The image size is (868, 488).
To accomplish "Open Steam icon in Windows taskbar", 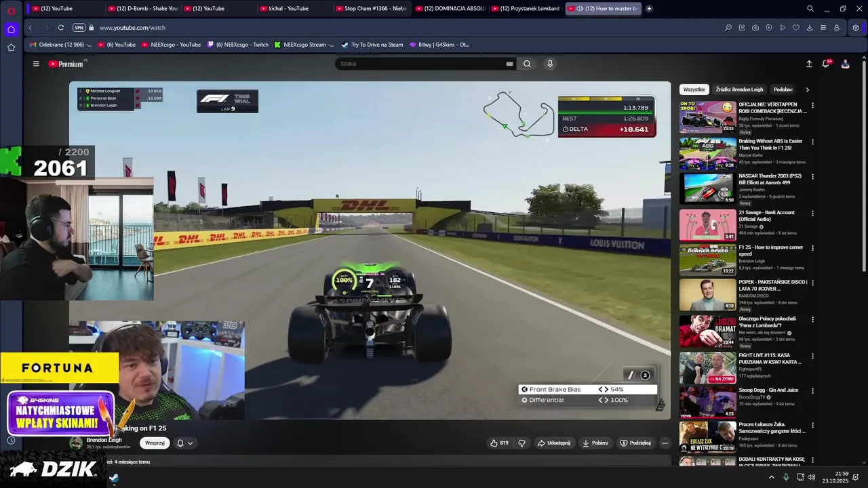I will click(115, 478).
